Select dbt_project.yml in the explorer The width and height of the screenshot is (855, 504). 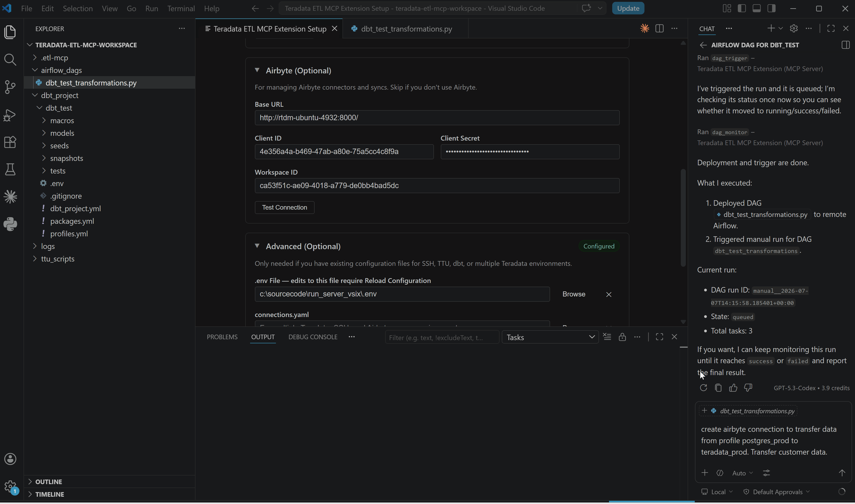coord(109,208)
